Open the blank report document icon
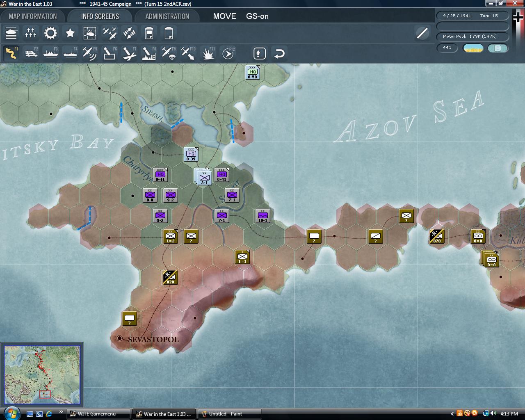This screenshot has height=420, width=525. pos(169,33)
